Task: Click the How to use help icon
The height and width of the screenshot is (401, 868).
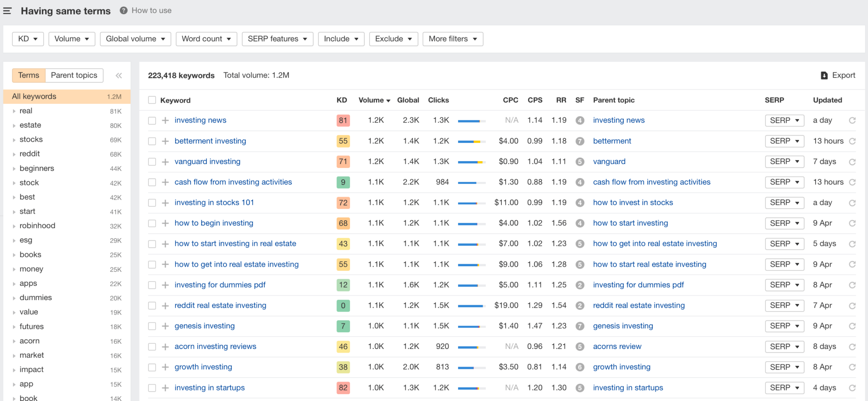Action: pyautogui.click(x=123, y=11)
